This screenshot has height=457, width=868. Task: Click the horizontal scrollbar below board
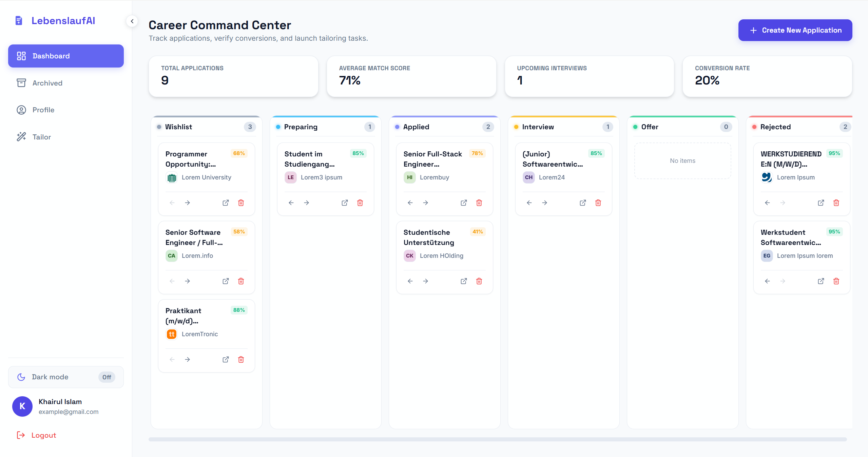498,439
